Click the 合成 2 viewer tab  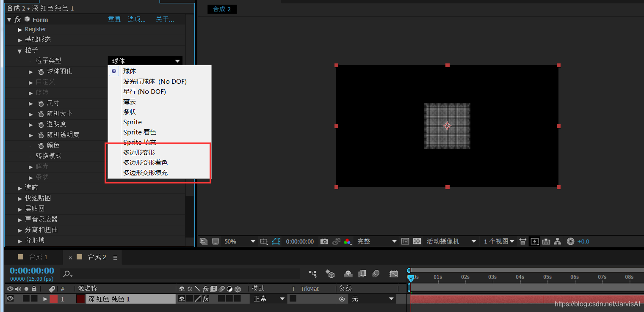coord(222,9)
